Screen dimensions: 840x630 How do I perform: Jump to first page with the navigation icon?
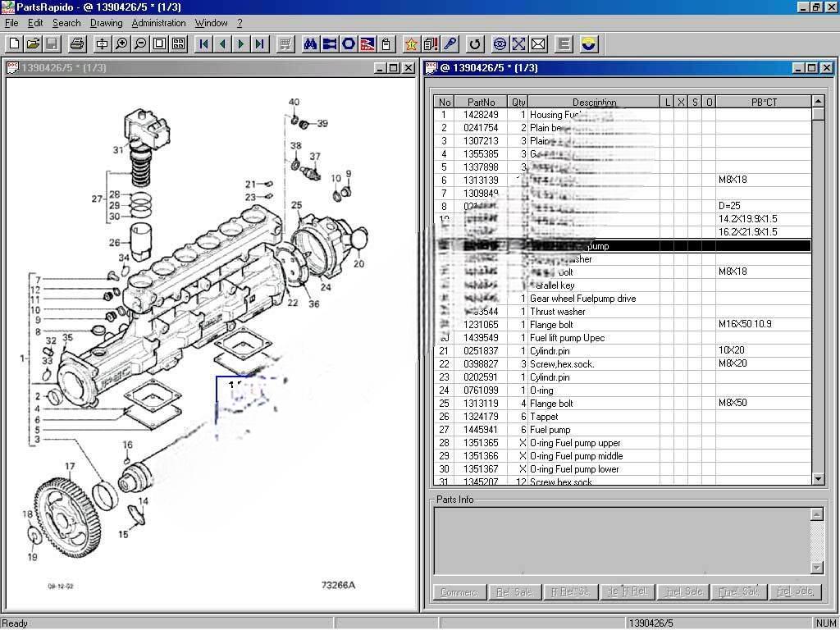click(x=202, y=44)
